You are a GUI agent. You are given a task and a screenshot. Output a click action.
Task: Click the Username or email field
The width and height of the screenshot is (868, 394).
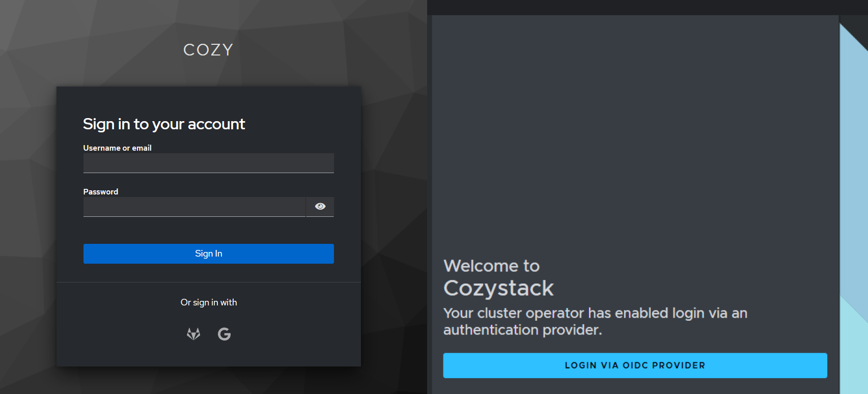(209, 163)
